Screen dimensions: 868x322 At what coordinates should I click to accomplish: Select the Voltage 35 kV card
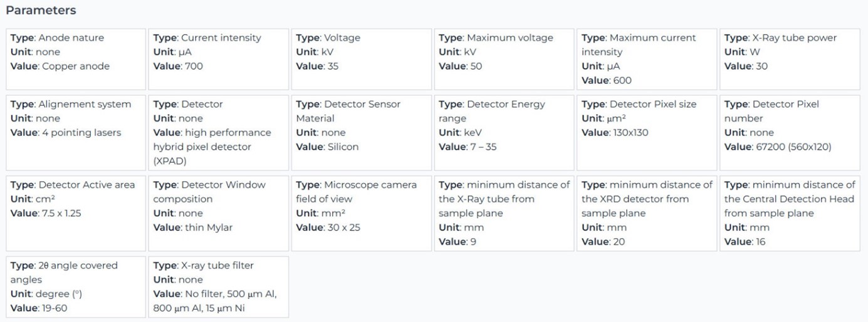pos(362,59)
